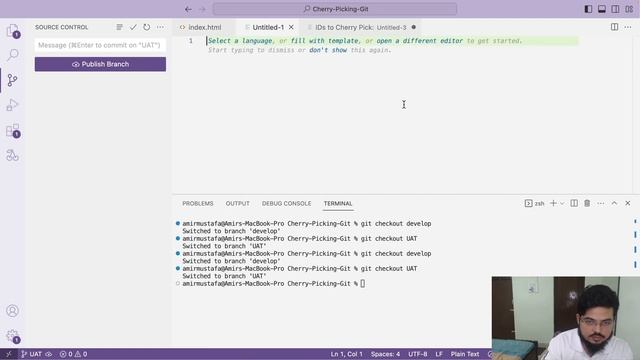640x360 pixels.
Task: Click the first 'git checkout develop' terminal line
Action: 307,224
